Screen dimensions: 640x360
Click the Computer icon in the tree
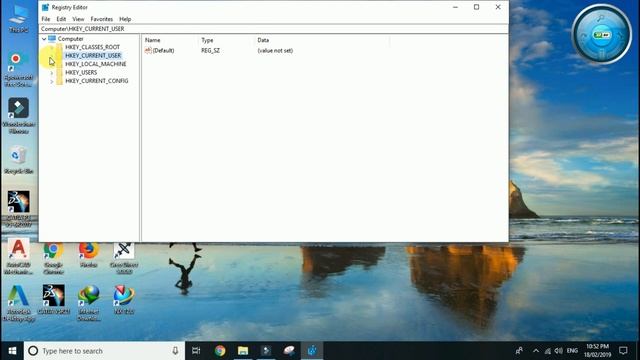coord(52,39)
